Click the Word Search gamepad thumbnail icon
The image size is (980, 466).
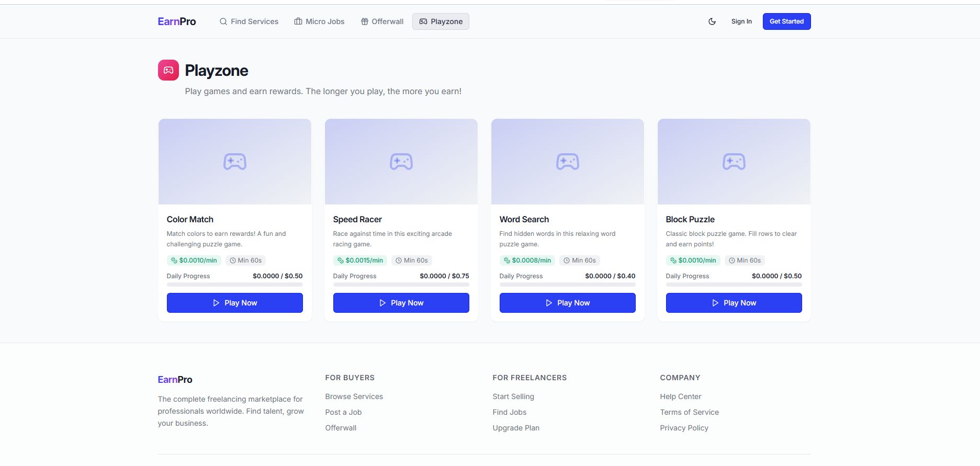[568, 162]
